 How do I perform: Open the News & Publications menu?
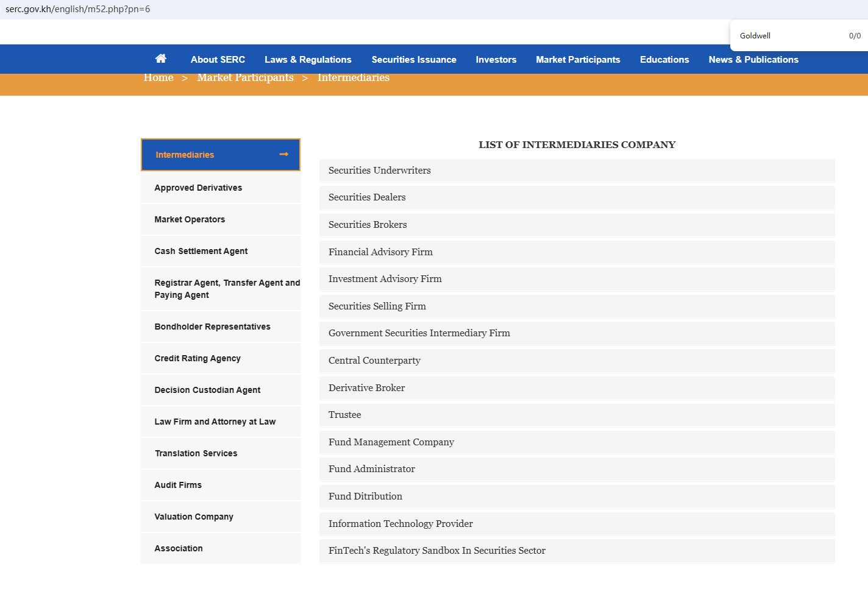[x=753, y=60]
